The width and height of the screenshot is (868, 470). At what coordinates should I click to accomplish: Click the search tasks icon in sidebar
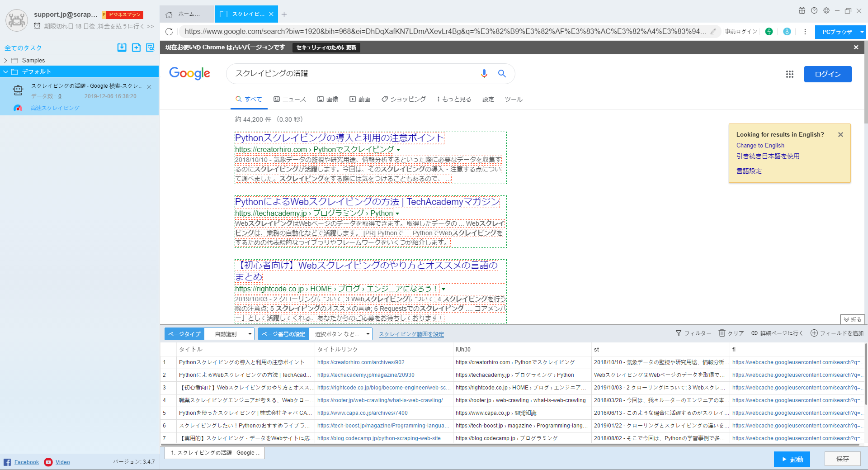(x=151, y=47)
